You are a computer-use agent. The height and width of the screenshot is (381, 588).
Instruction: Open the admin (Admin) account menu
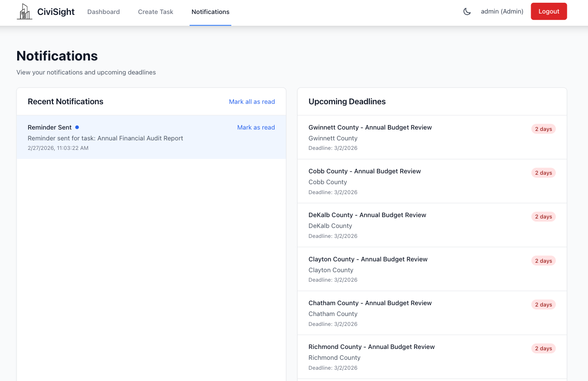click(x=502, y=11)
